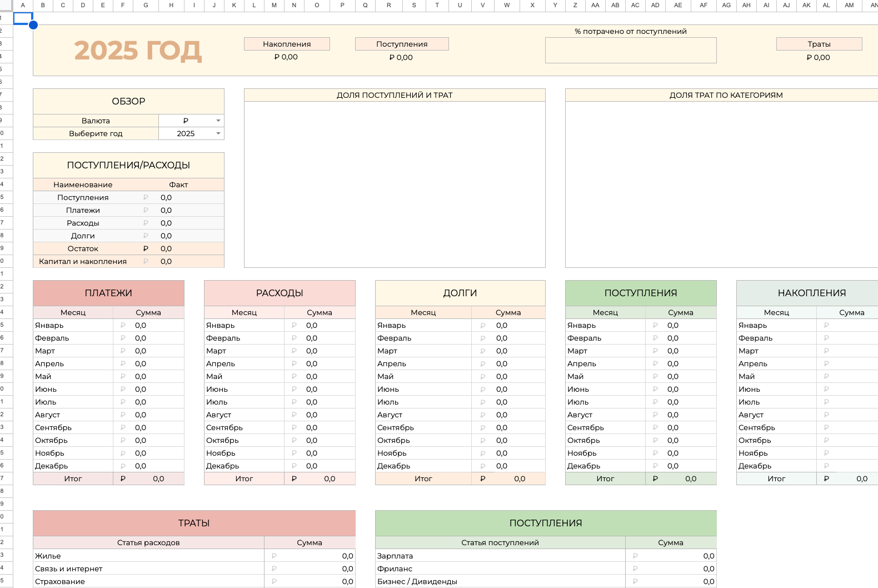Open the Выберите год dropdown arrow
This screenshot has height=588, width=878.
(218, 133)
